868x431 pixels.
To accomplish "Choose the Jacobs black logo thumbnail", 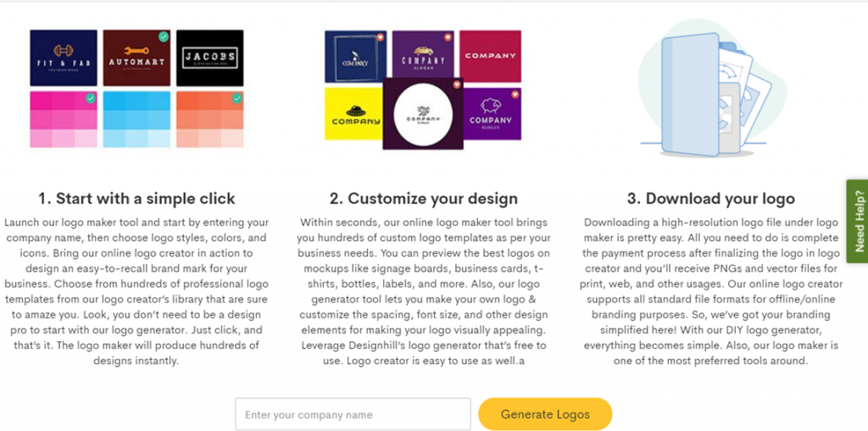I will pos(210,58).
